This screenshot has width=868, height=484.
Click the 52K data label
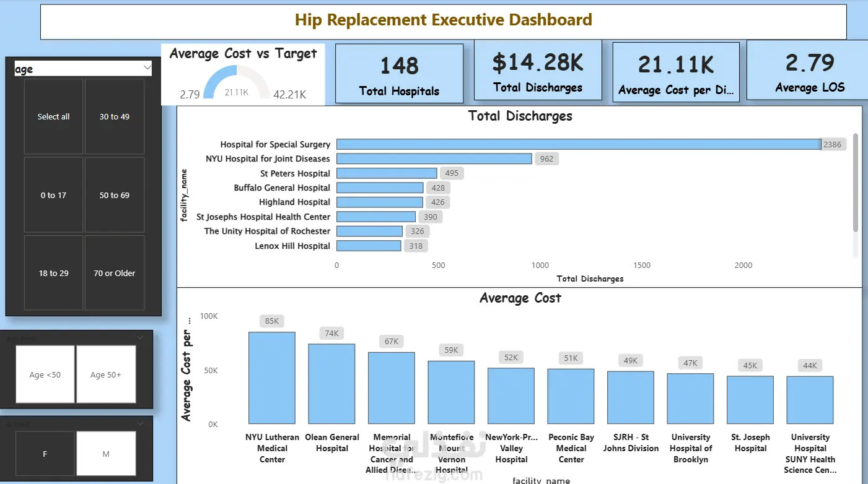click(x=511, y=357)
